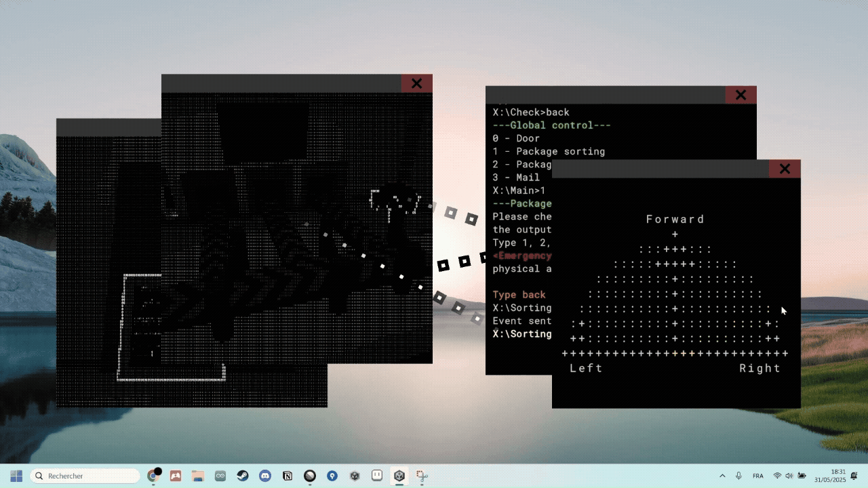The width and height of the screenshot is (868, 488).
Task: Open the volume control tray icon
Action: click(789, 476)
